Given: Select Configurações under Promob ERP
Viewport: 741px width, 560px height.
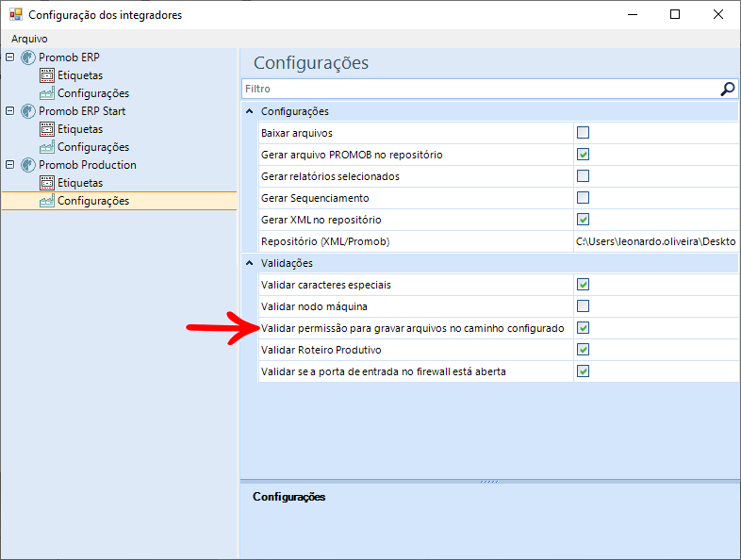Looking at the screenshot, I should coord(92,93).
